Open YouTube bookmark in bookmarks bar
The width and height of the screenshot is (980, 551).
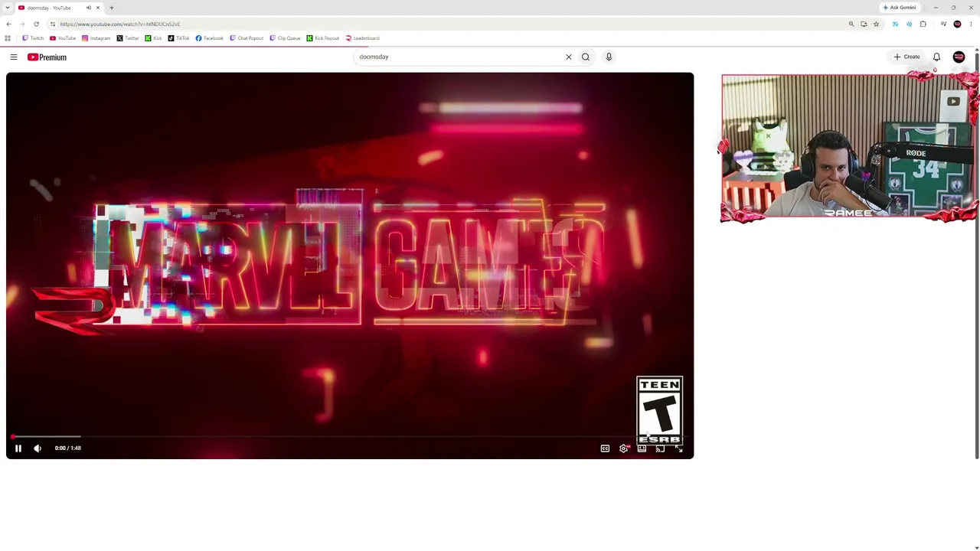click(63, 38)
